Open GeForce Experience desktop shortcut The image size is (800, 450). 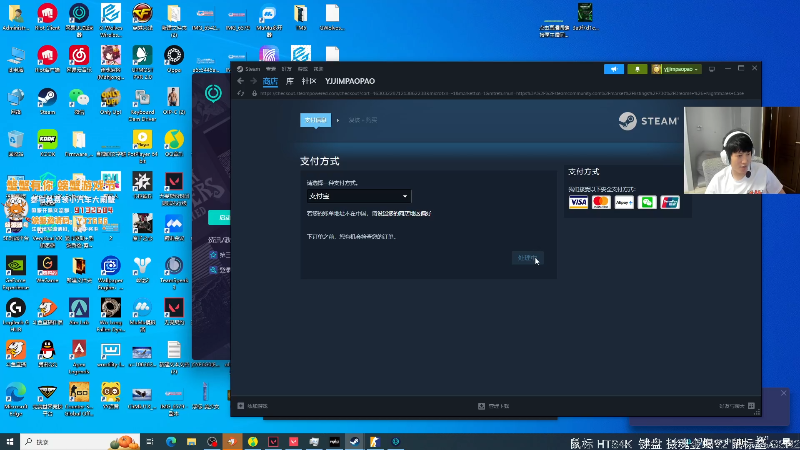click(16, 272)
